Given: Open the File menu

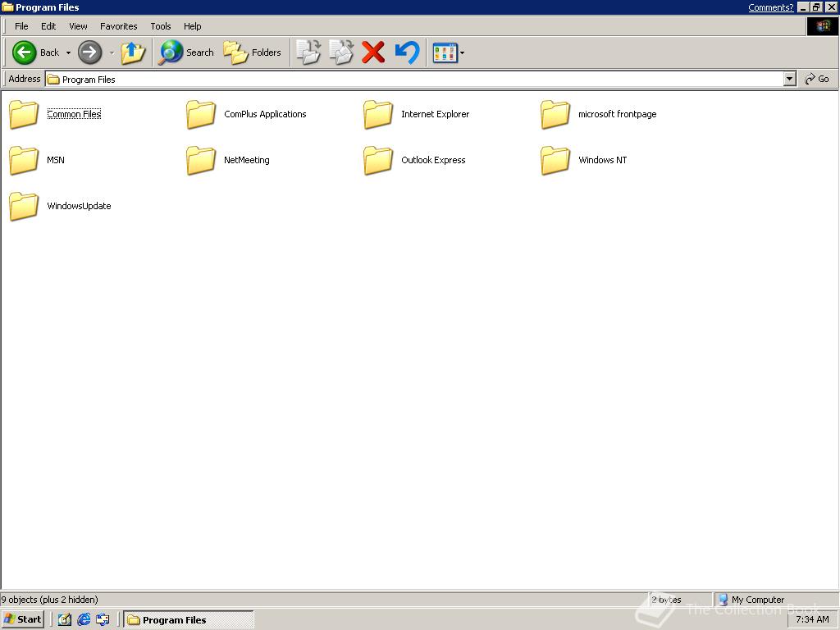Looking at the screenshot, I should click(x=21, y=26).
